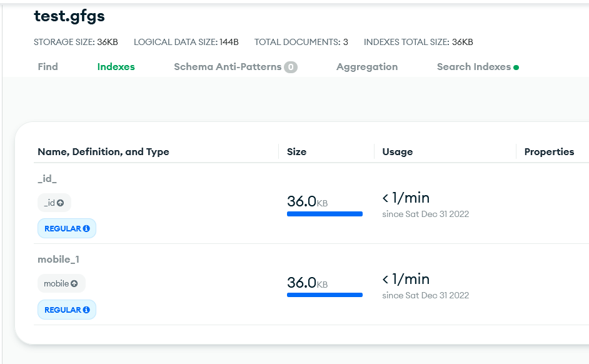
Task: Click the Name, Definition, and Type column header
Action: [x=103, y=152]
